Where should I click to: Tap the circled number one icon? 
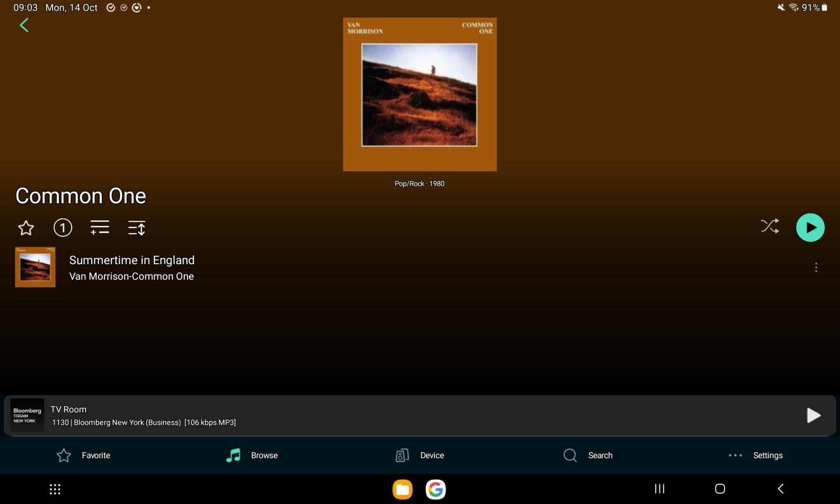(x=63, y=228)
